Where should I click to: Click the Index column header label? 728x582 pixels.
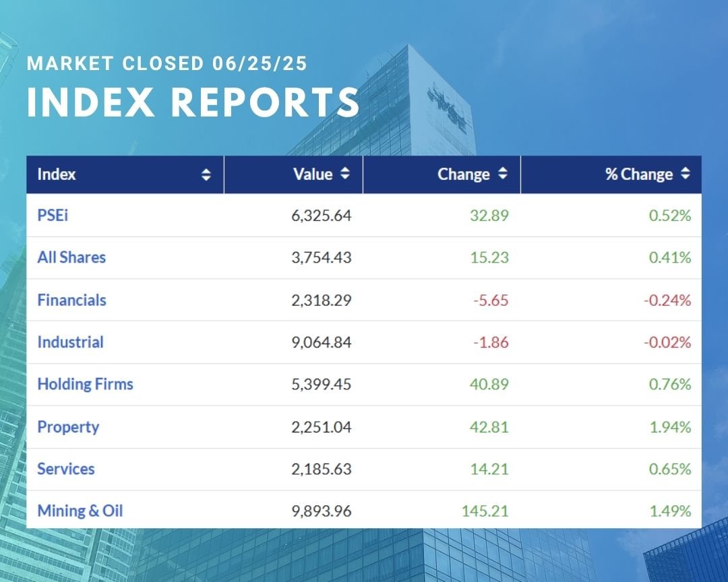click(x=57, y=174)
